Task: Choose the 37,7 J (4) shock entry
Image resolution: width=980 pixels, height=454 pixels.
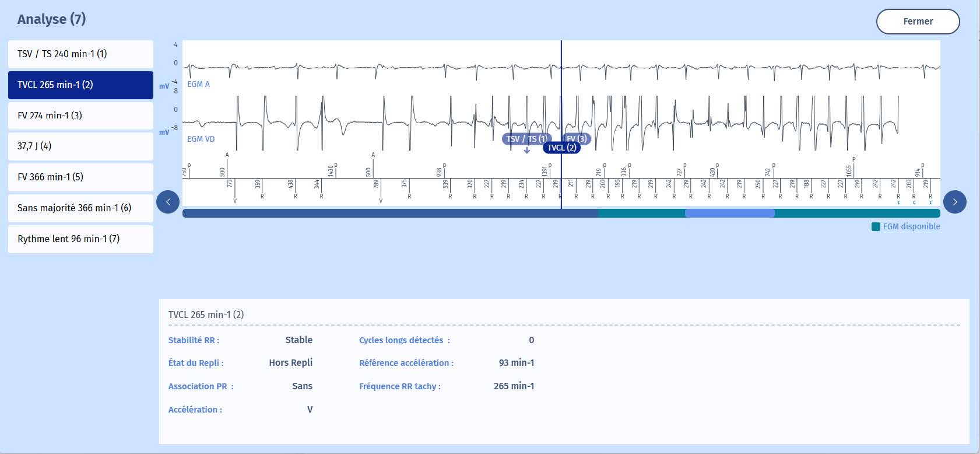Action: (80, 146)
